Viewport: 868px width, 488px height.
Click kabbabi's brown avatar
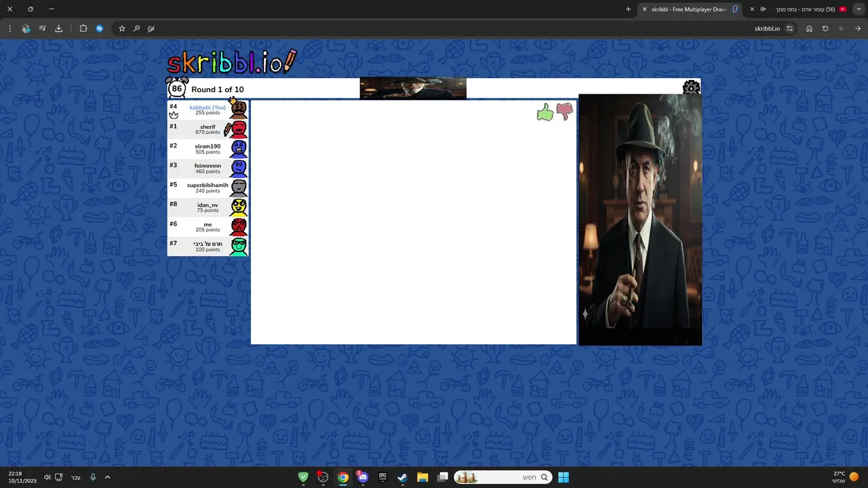(238, 109)
